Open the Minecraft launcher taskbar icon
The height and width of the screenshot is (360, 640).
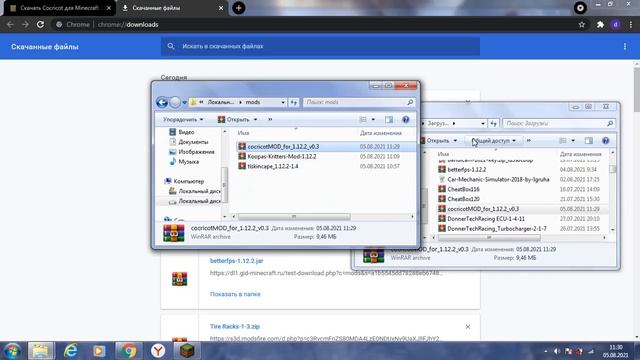[187, 351]
